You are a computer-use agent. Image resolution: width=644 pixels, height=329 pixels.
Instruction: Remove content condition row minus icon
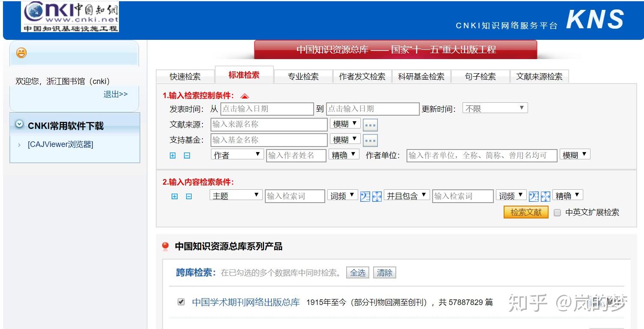[189, 196]
